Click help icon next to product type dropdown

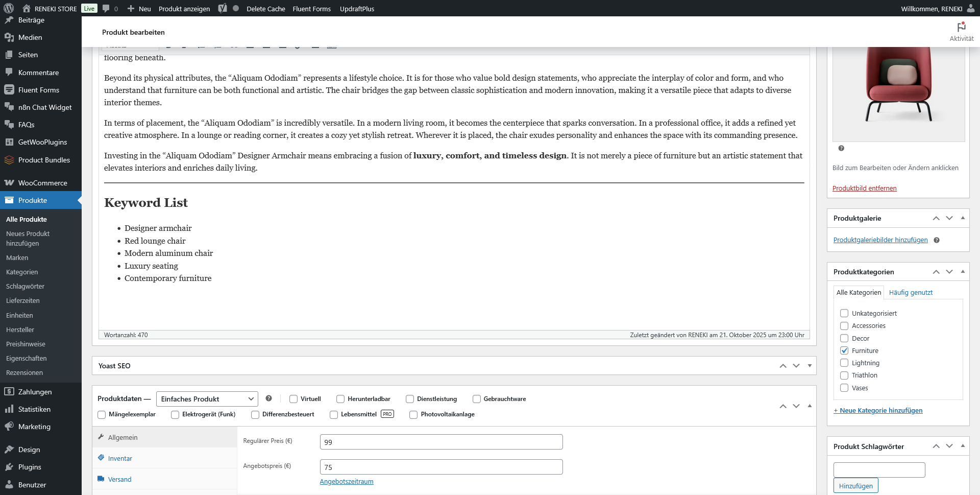(268, 398)
